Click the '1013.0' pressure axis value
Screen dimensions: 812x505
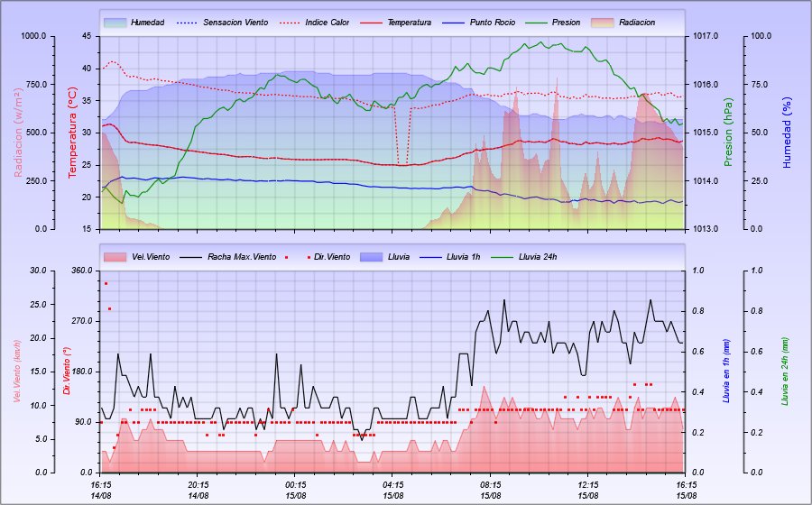pos(706,229)
